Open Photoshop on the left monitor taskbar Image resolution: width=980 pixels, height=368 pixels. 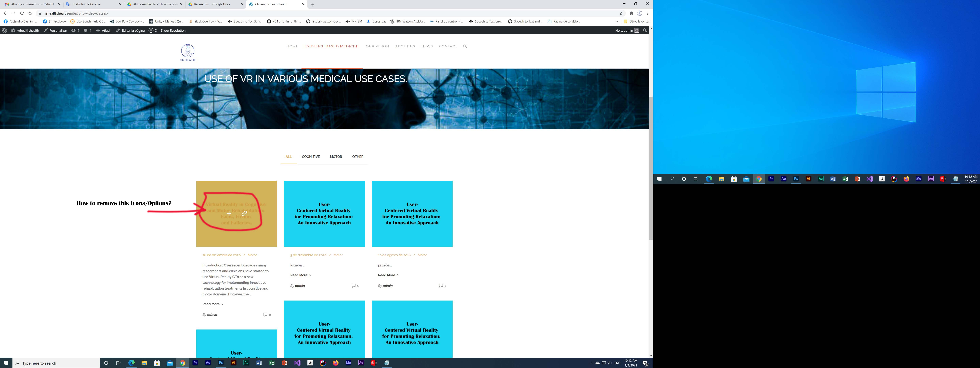221,363
